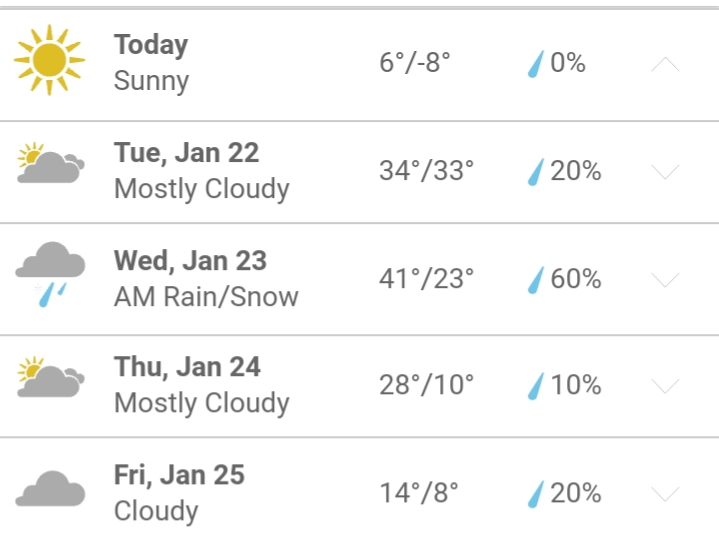Click the mostly cloudy icon for Tuesday
719x540 pixels.
(x=49, y=165)
